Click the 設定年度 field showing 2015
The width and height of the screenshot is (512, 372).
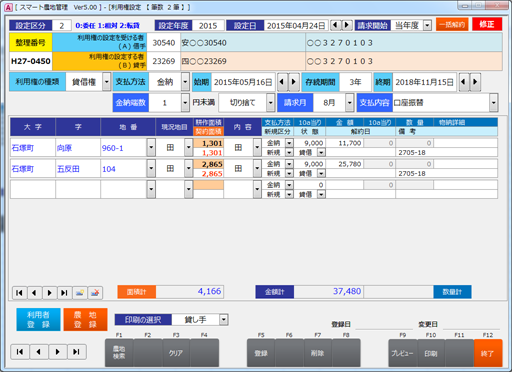pyautogui.click(x=208, y=26)
